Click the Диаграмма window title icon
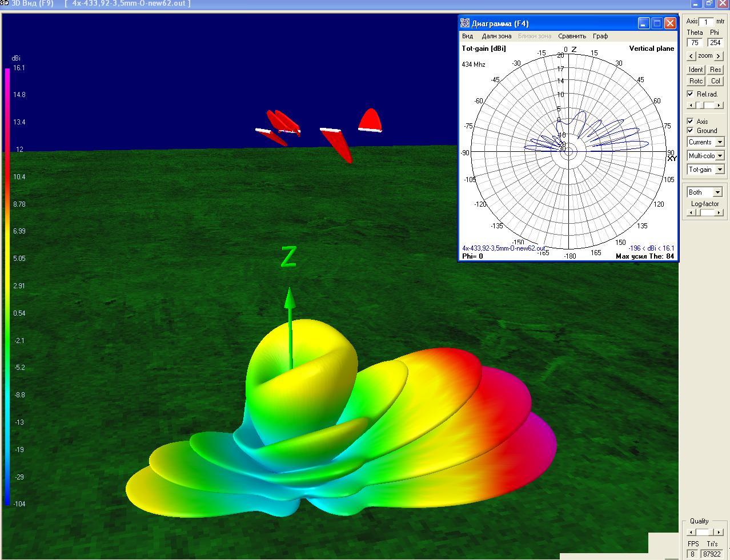Screen dimensions: 730x560 coord(466,23)
